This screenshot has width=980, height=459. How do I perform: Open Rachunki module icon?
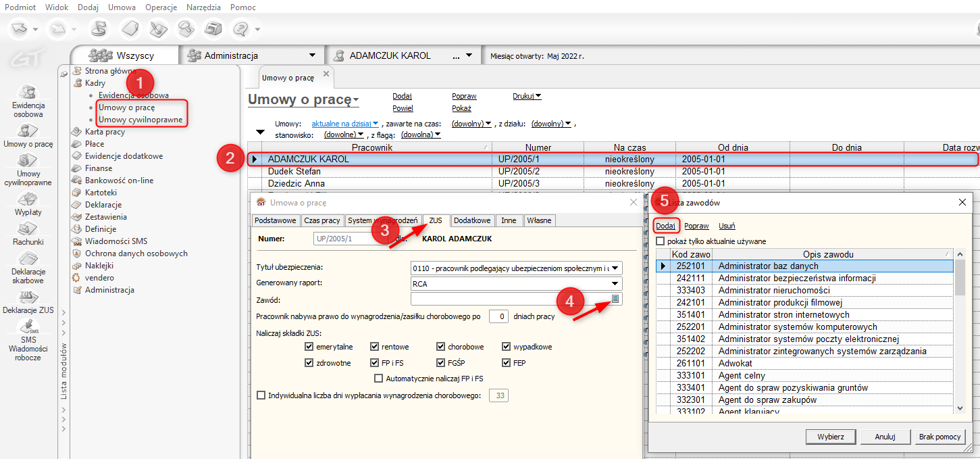(x=28, y=228)
